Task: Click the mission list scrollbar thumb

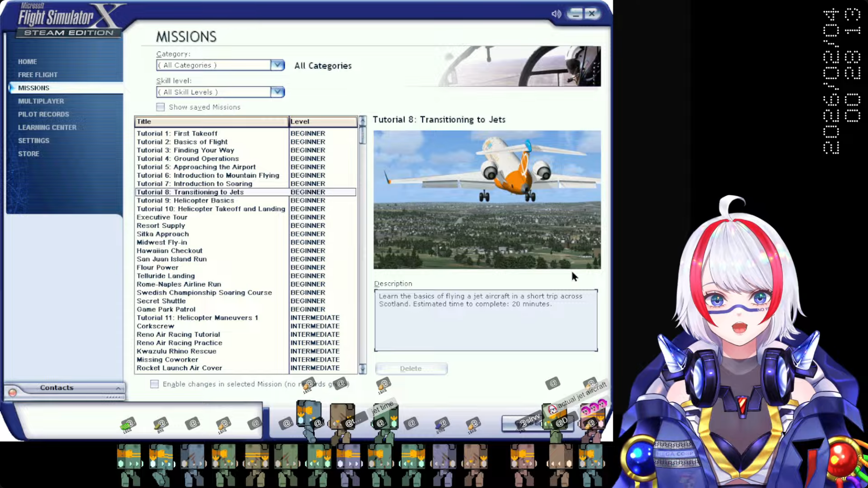Action: pyautogui.click(x=362, y=134)
